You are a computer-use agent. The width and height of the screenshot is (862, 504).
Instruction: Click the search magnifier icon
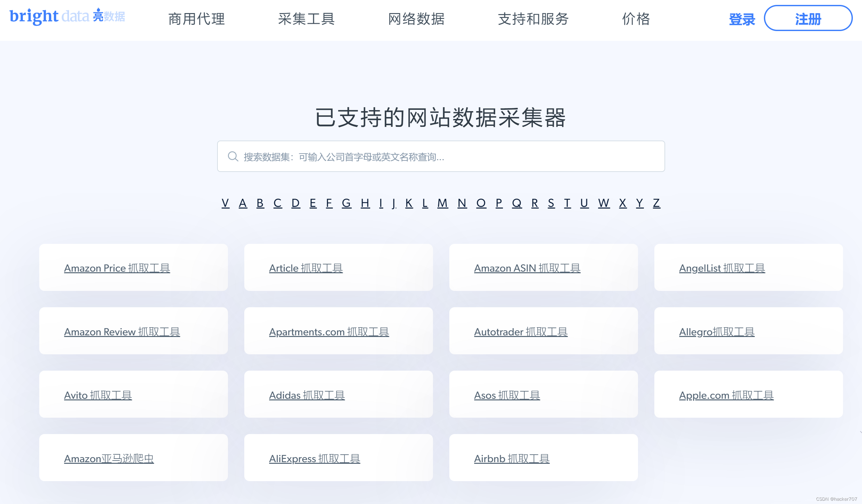(233, 156)
